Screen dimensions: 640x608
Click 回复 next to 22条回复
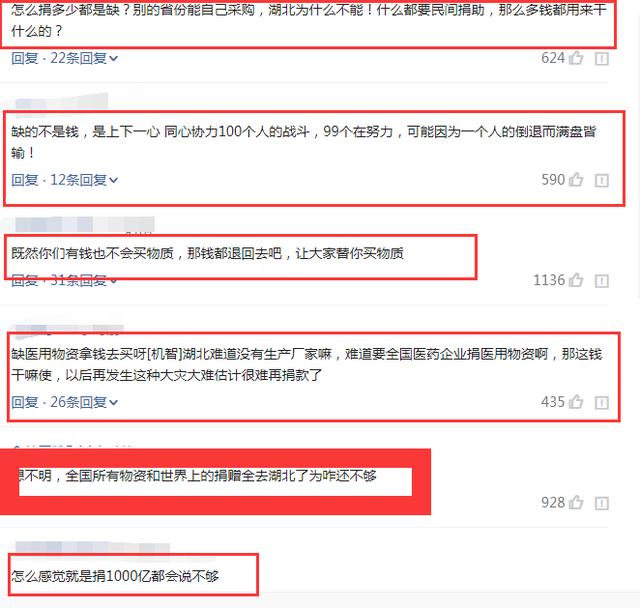coord(24,58)
